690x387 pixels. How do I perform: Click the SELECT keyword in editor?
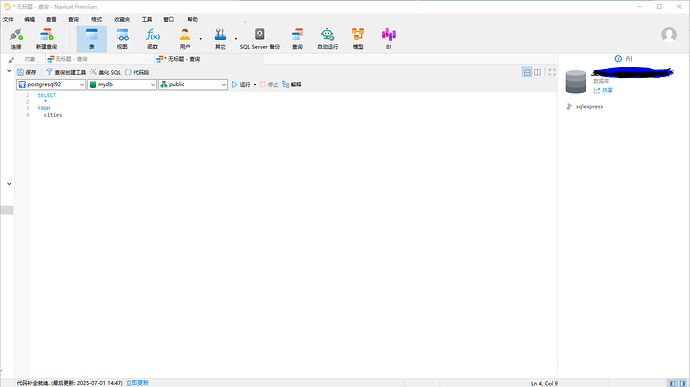tap(47, 95)
